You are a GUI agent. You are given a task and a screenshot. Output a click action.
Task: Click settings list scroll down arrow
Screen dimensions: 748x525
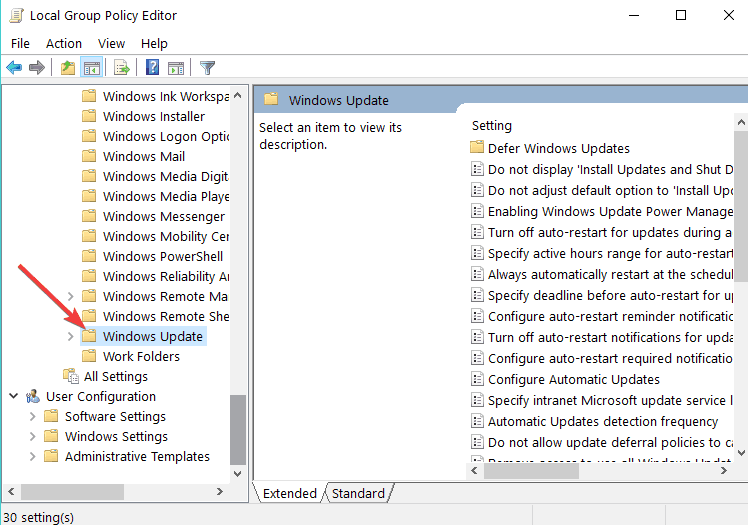(x=741, y=453)
